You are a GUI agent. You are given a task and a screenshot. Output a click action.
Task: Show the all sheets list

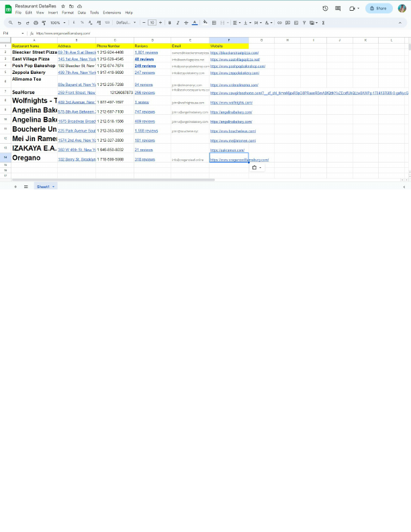tap(26, 187)
